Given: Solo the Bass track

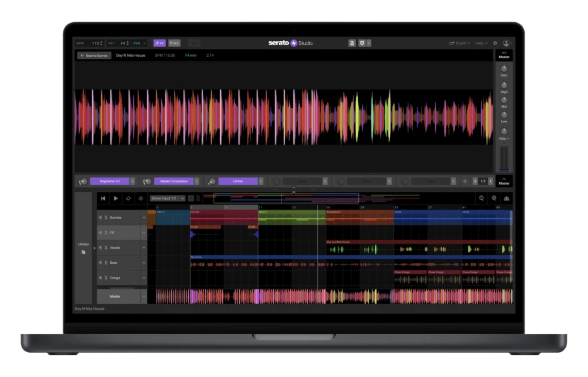Looking at the screenshot, I should point(106,263).
